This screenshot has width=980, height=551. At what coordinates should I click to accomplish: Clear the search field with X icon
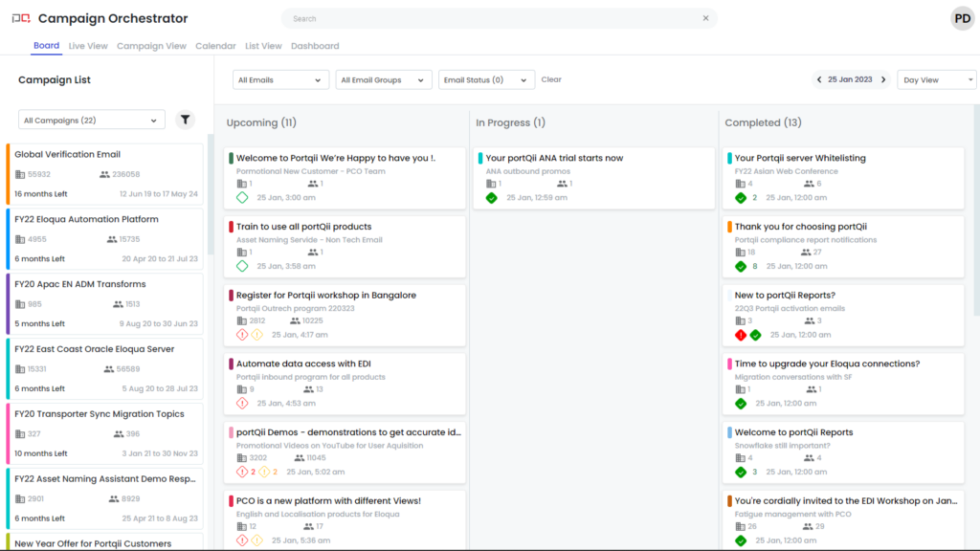[706, 18]
